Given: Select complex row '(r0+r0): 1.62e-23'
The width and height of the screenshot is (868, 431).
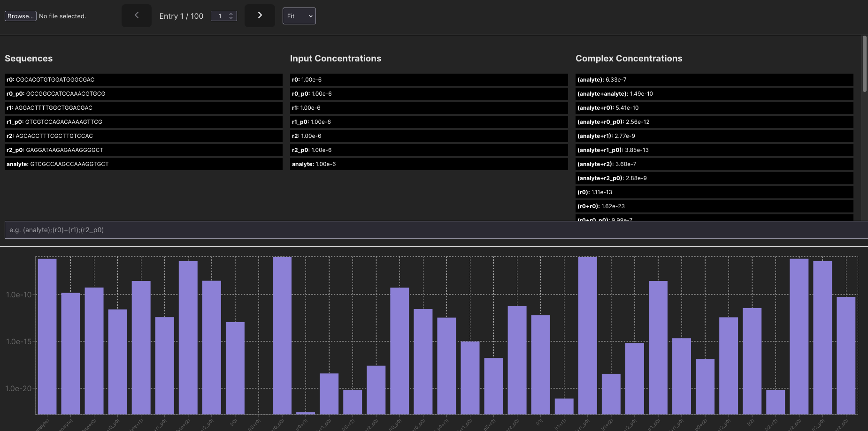Looking at the screenshot, I should 714,206.
